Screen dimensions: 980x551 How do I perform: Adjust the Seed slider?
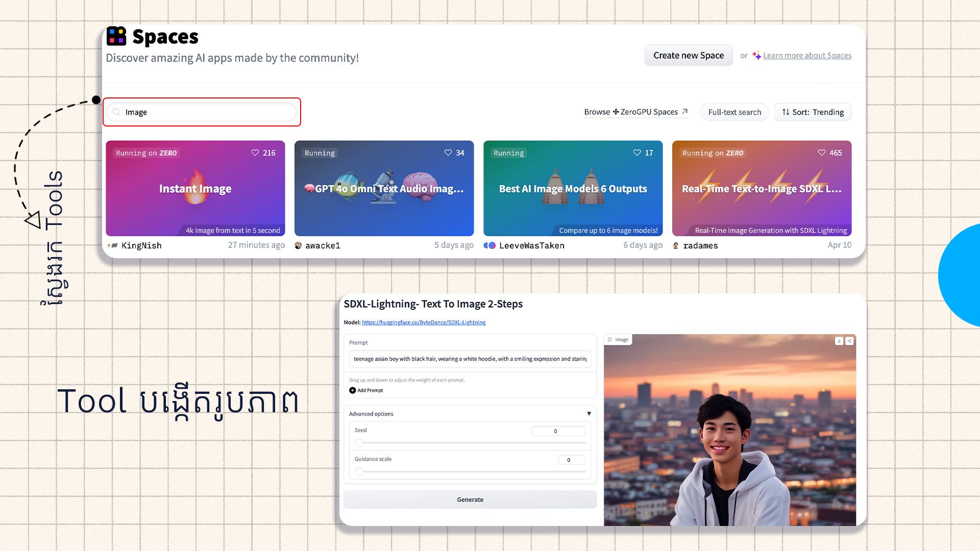coord(470,443)
